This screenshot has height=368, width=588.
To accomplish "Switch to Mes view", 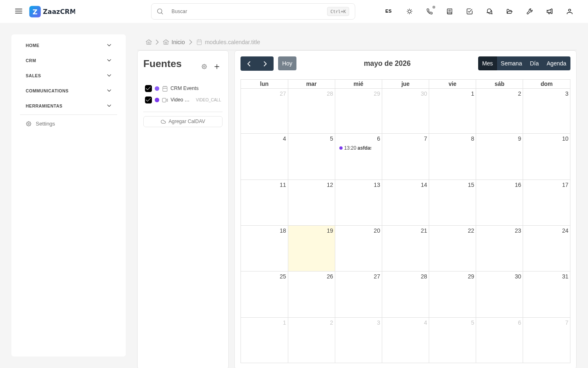I will click(x=488, y=63).
